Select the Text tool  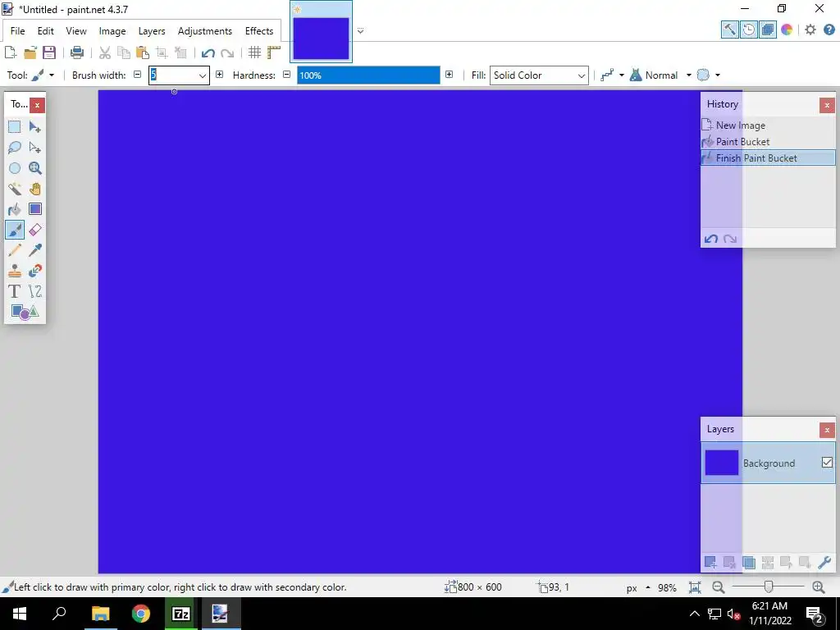coord(15,291)
